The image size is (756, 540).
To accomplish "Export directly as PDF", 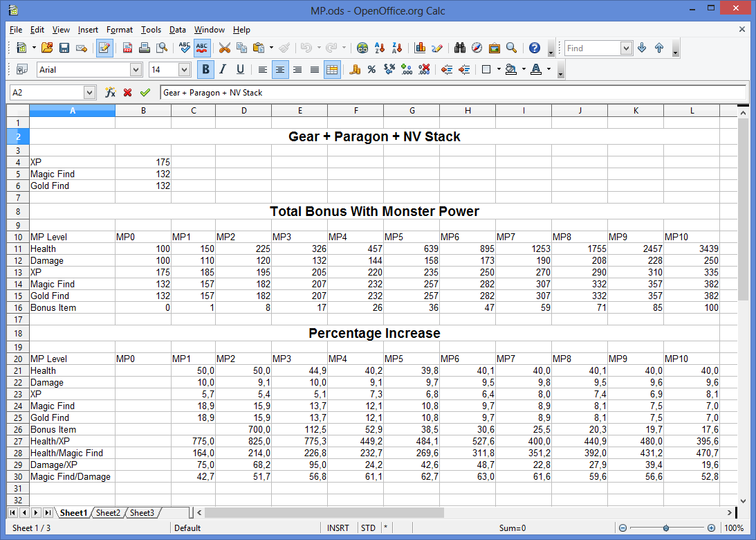I will click(x=127, y=48).
